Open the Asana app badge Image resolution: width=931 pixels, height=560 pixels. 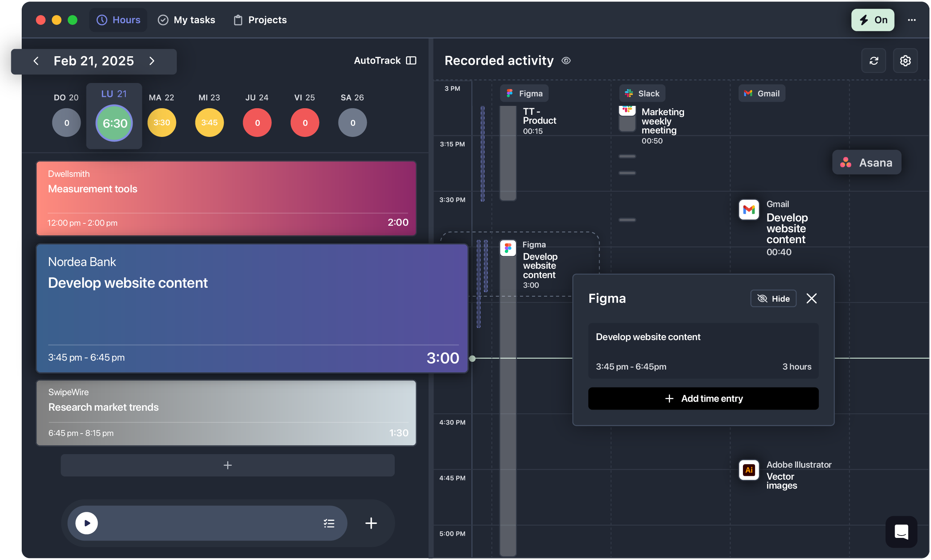[866, 162]
